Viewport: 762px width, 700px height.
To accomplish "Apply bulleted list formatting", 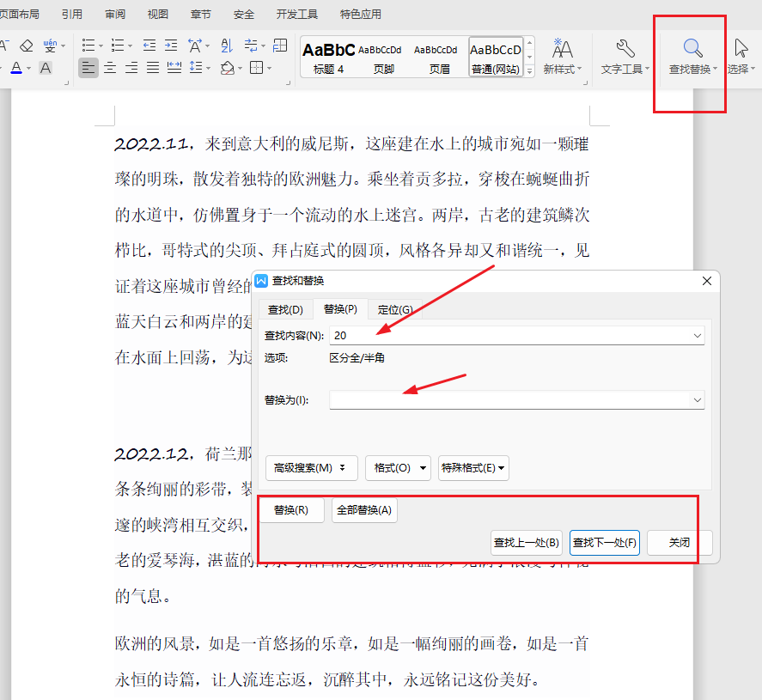I will [x=87, y=46].
